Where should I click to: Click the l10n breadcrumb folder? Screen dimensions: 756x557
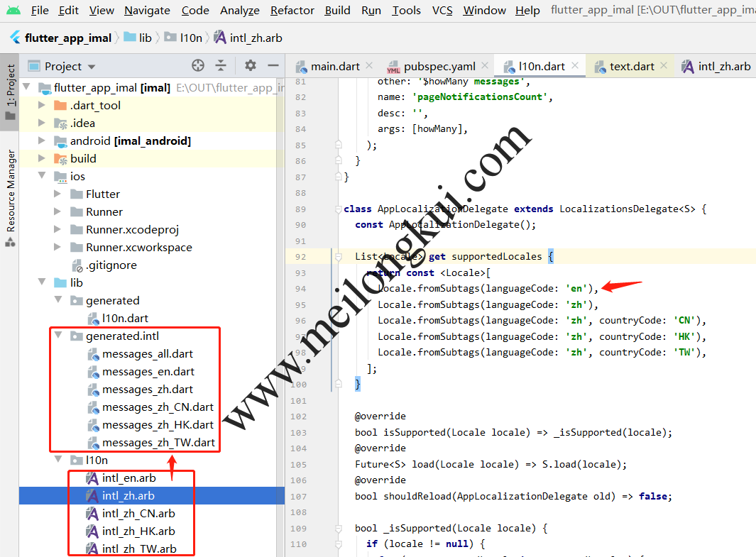183,38
